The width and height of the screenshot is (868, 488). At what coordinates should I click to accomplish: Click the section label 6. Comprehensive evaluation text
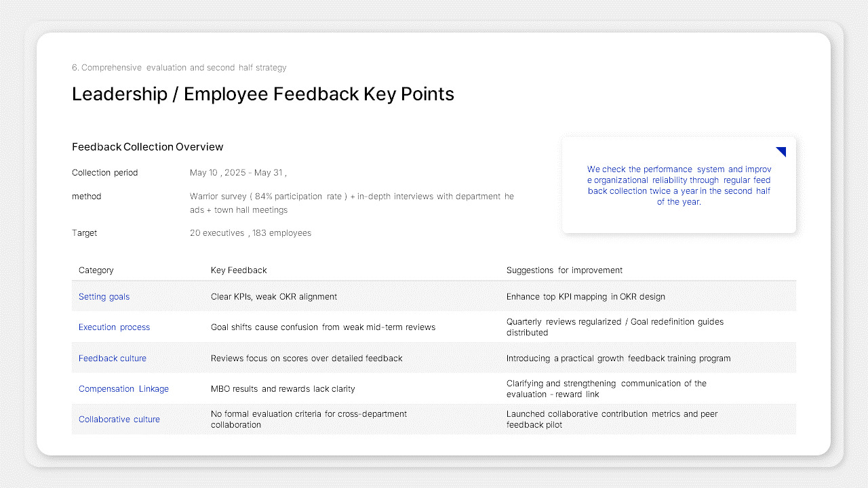click(x=179, y=67)
